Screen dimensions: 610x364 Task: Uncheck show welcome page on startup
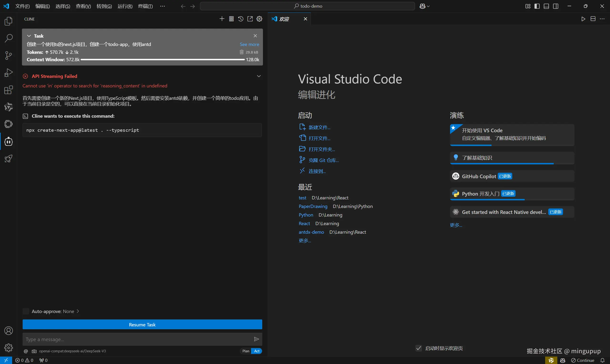coord(419,348)
